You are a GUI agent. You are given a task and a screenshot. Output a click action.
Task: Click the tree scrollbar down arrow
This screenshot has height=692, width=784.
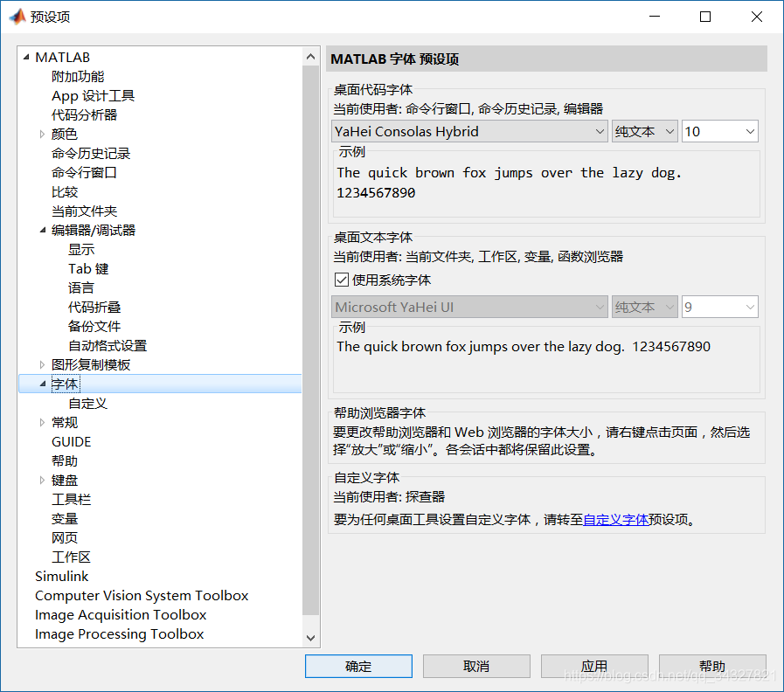click(x=310, y=638)
